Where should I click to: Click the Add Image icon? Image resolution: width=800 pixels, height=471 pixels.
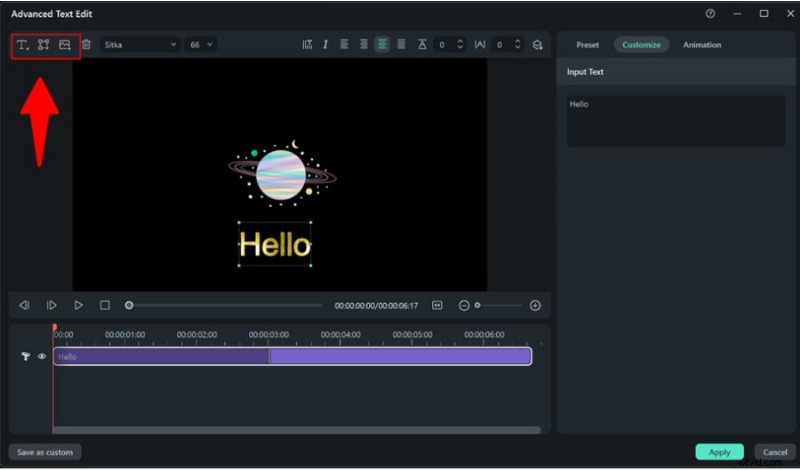pos(64,45)
